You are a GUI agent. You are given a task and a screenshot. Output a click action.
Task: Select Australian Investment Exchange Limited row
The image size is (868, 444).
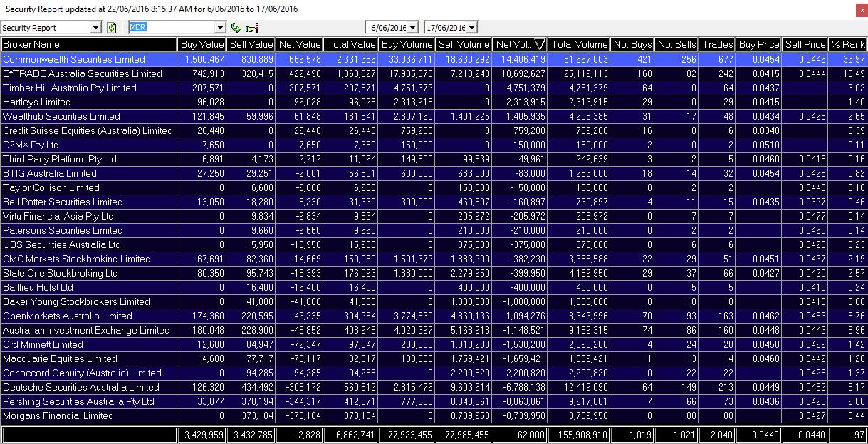pos(434,330)
